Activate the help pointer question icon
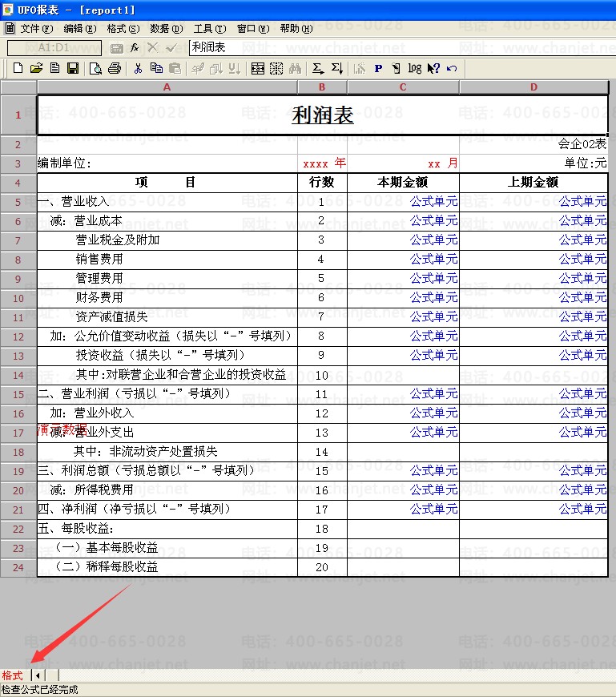 (x=433, y=68)
